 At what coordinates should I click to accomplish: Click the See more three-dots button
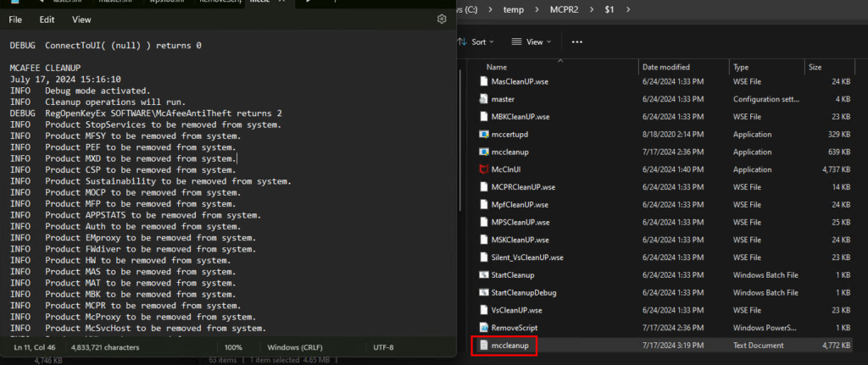pyautogui.click(x=577, y=41)
